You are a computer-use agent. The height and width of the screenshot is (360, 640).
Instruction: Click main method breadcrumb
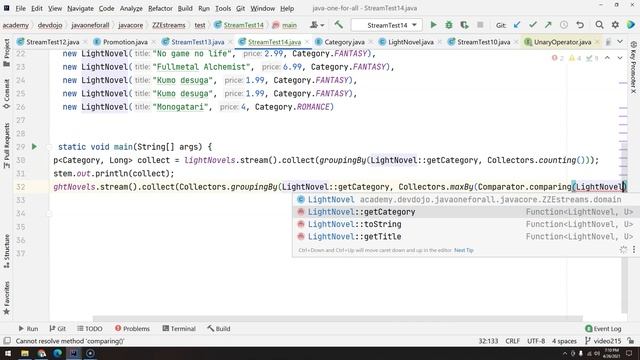(x=285, y=25)
